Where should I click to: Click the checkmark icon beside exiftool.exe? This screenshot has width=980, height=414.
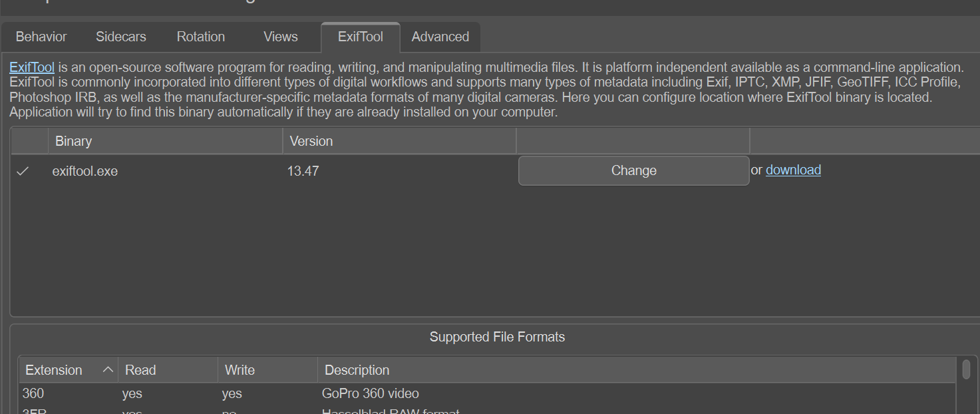point(23,172)
